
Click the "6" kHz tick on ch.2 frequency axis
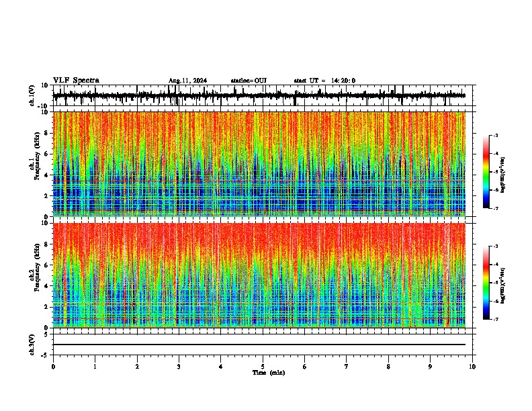click(x=46, y=265)
